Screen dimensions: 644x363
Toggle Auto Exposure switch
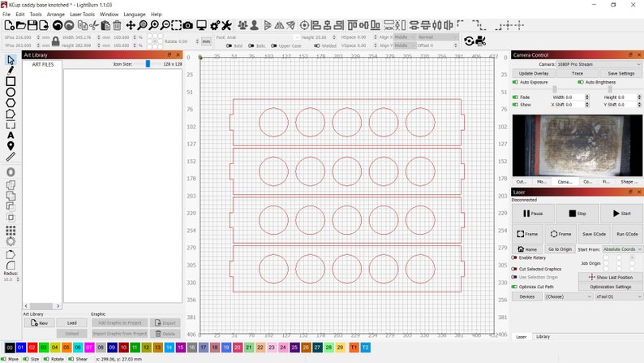pos(515,82)
